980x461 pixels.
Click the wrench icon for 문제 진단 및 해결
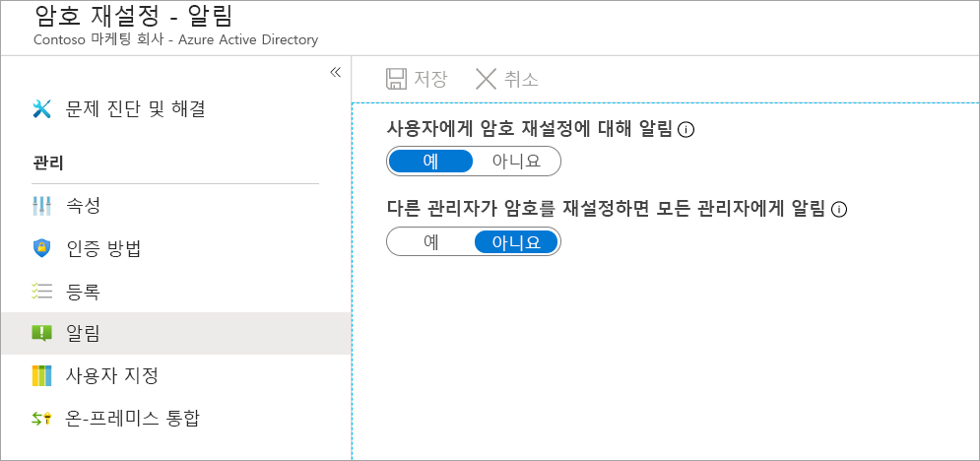pos(41,108)
